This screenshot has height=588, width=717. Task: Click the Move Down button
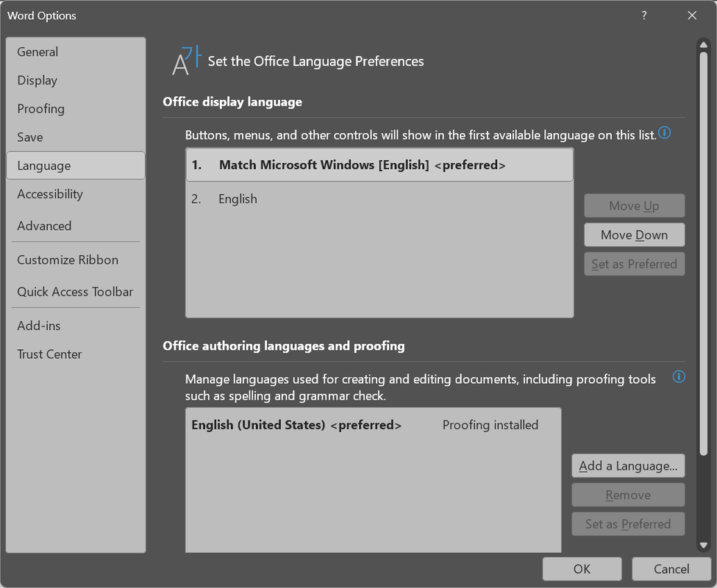pos(634,235)
